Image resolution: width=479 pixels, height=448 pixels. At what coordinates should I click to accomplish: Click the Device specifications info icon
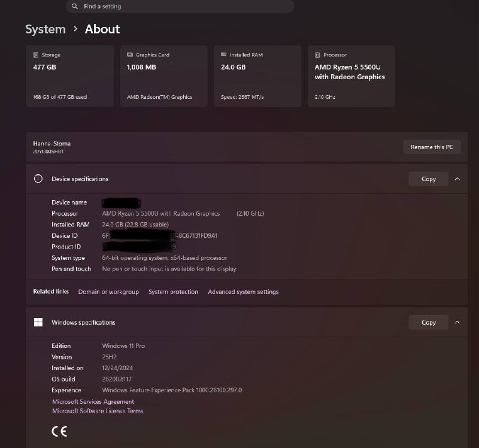[38, 179]
